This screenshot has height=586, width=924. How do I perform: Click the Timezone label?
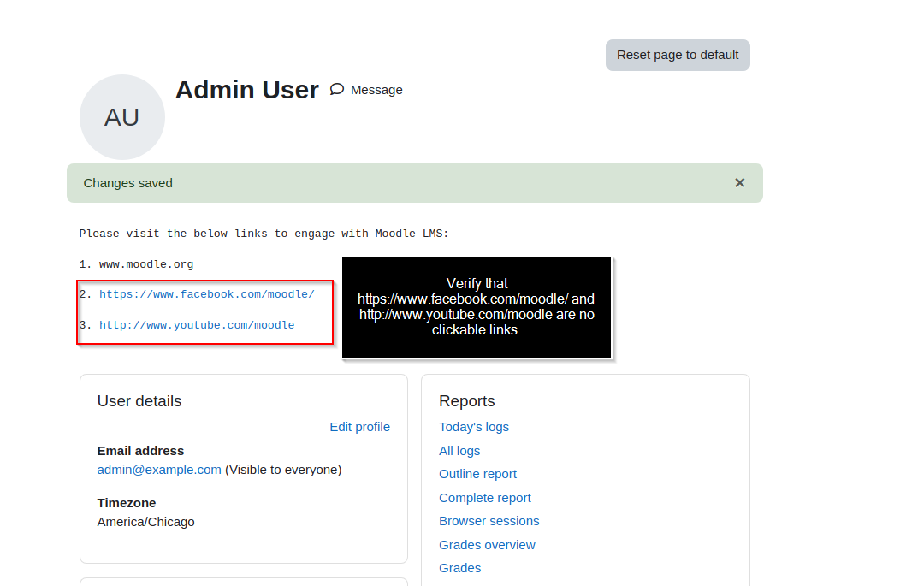tap(126, 503)
